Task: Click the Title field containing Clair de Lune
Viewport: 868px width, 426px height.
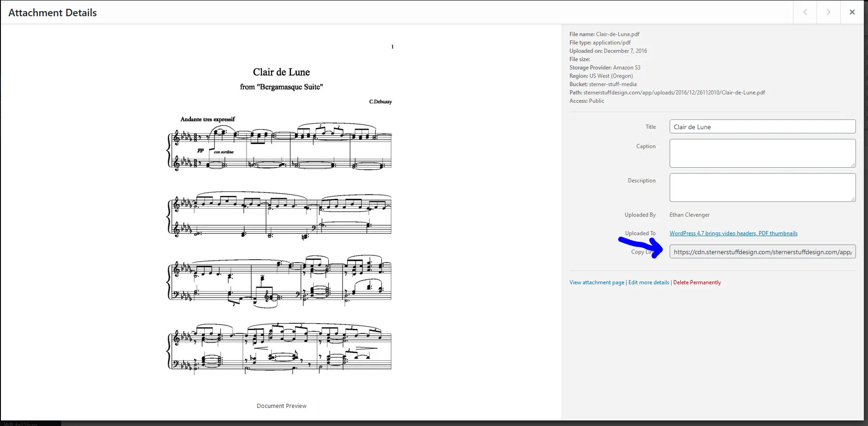Action: (762, 127)
